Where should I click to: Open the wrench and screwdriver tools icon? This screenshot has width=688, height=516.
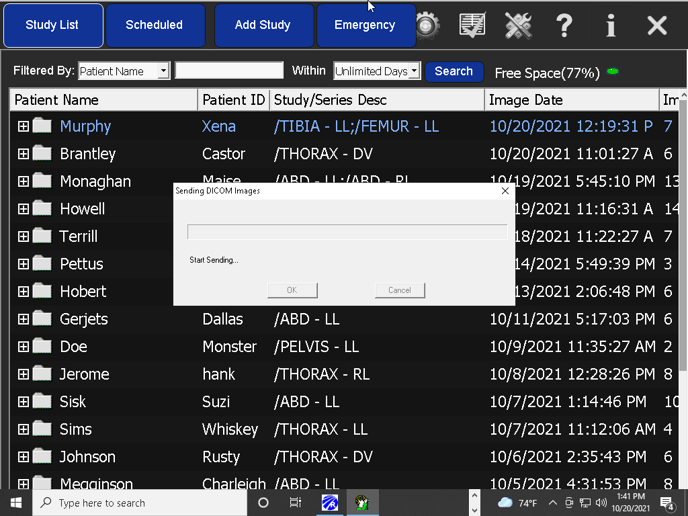pos(518,25)
